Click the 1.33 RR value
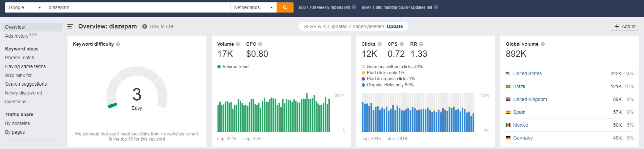The image size is (644, 149). [x=419, y=54]
